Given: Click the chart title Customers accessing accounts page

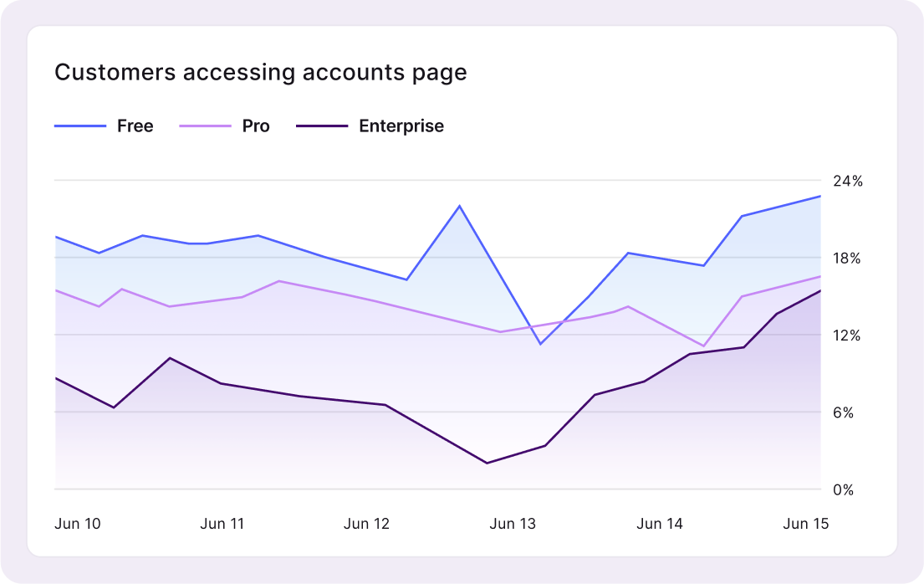Looking at the screenshot, I should tap(260, 73).
